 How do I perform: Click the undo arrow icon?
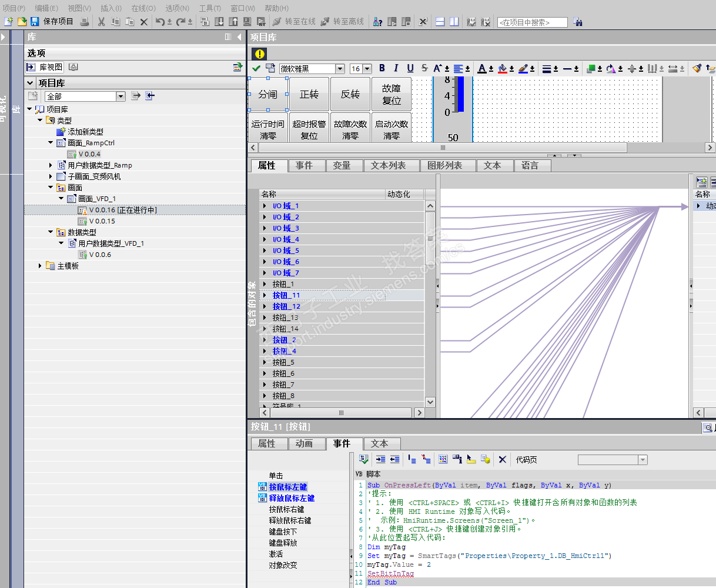point(160,22)
